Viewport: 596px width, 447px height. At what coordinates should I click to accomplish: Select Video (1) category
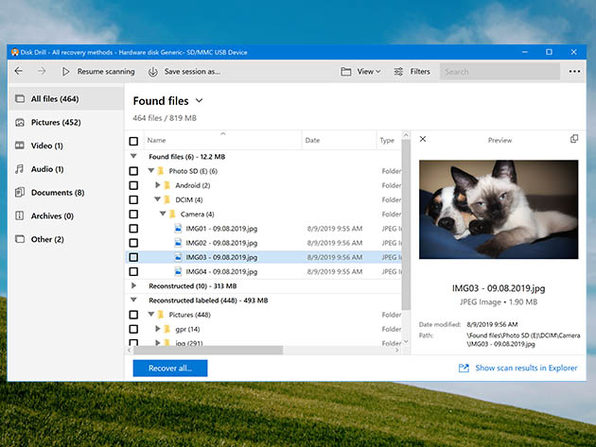(x=66, y=146)
